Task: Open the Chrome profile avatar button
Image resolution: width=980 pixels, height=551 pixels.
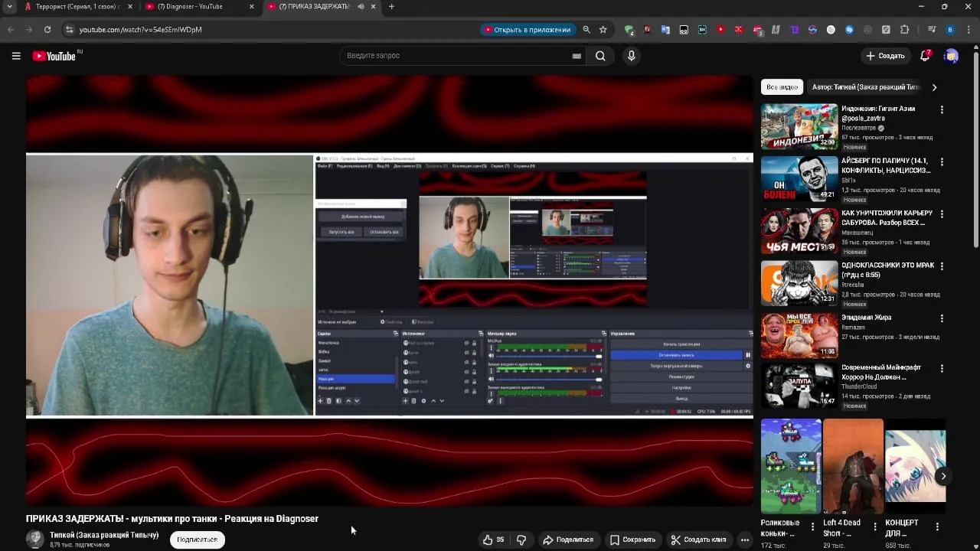Action: pos(950,30)
